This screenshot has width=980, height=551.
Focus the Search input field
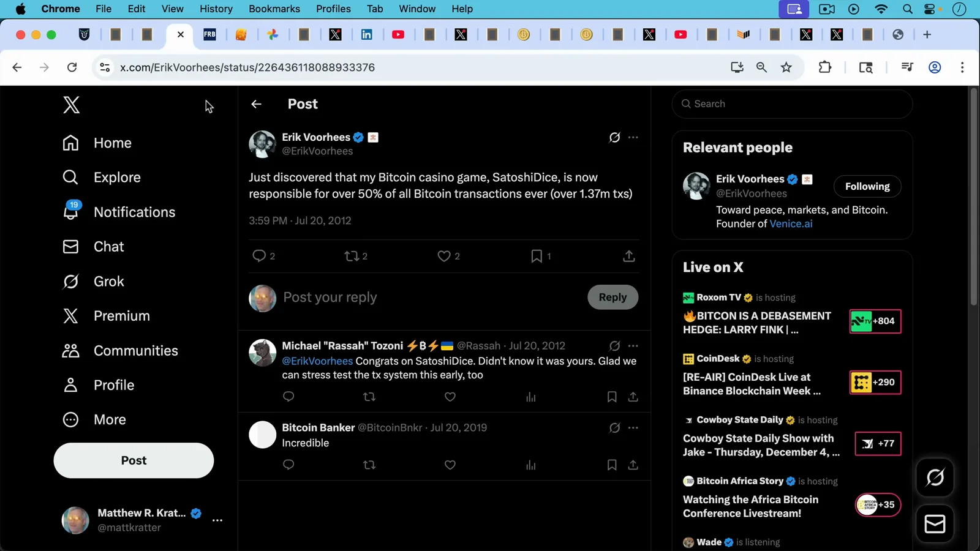tap(792, 104)
